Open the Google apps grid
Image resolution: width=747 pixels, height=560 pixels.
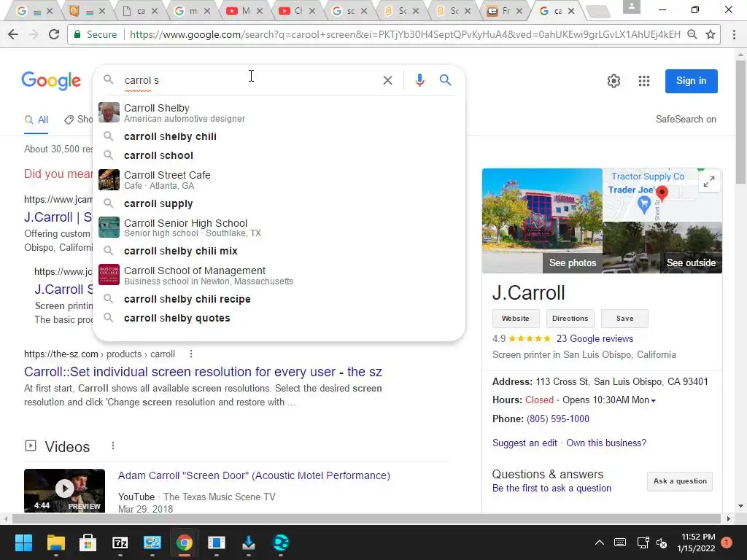643,81
